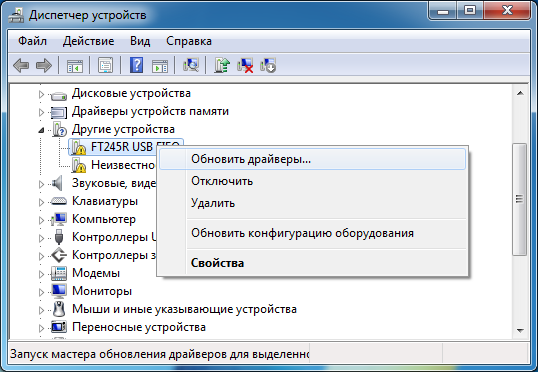The width and height of the screenshot is (538, 372).
Task: Expand the Компьютер node
Action: [41, 220]
